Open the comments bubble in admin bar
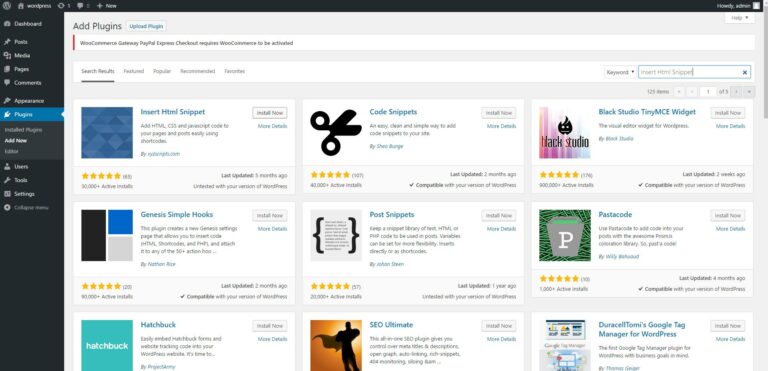Viewport: 768px width, 371px height. click(x=80, y=6)
